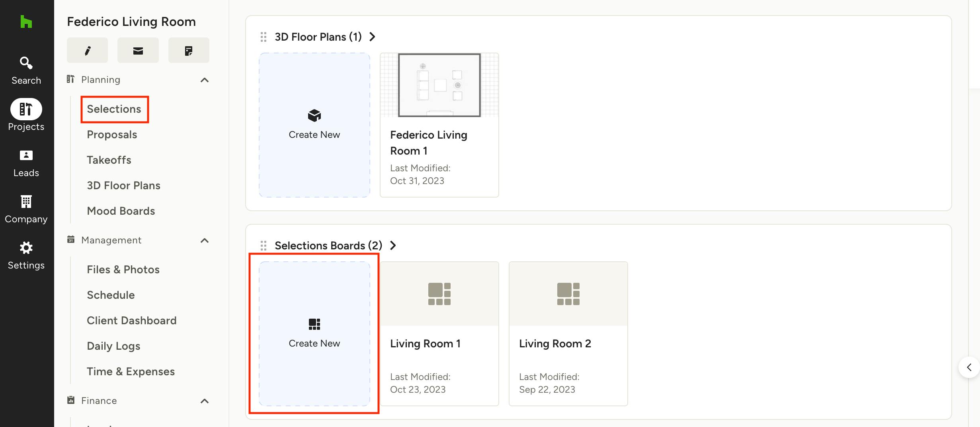Image resolution: width=980 pixels, height=427 pixels.
Task: Open Mood Boards from Planning menu
Action: click(x=121, y=211)
